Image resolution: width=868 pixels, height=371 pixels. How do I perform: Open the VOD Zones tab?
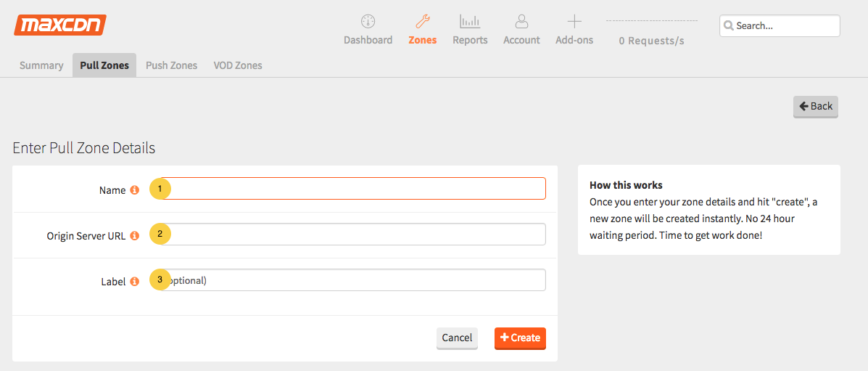[x=238, y=65]
